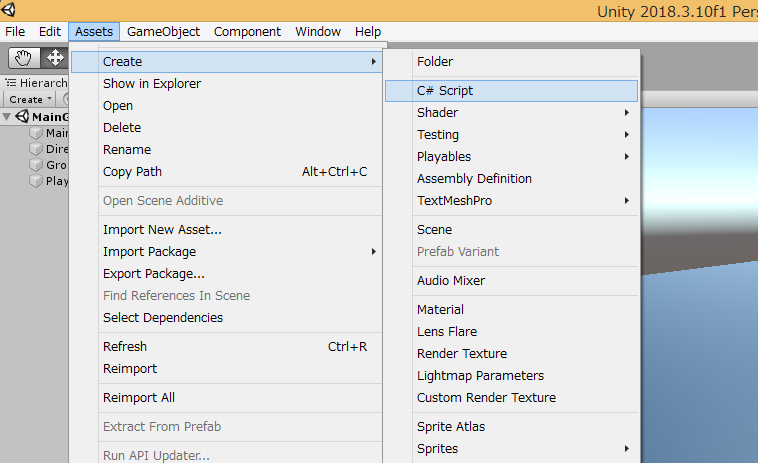Expand the TextMeshPro submenu arrow
The width and height of the screenshot is (758, 463).
[627, 201]
